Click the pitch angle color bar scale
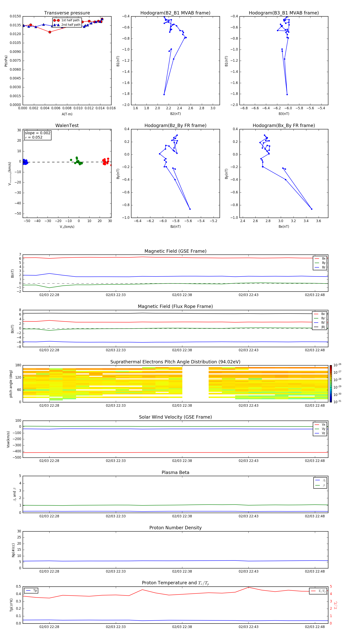This screenshot has width=351, height=644. tap(331, 383)
